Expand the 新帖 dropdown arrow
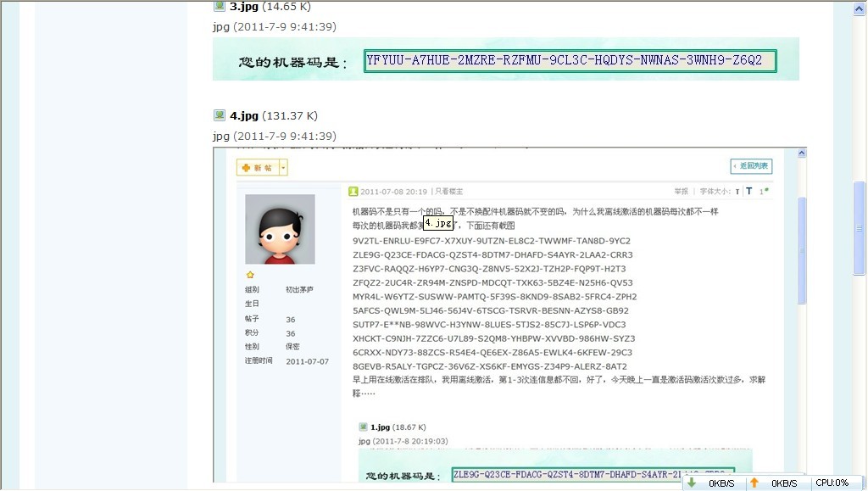This screenshot has height=491, width=868. coord(283,168)
